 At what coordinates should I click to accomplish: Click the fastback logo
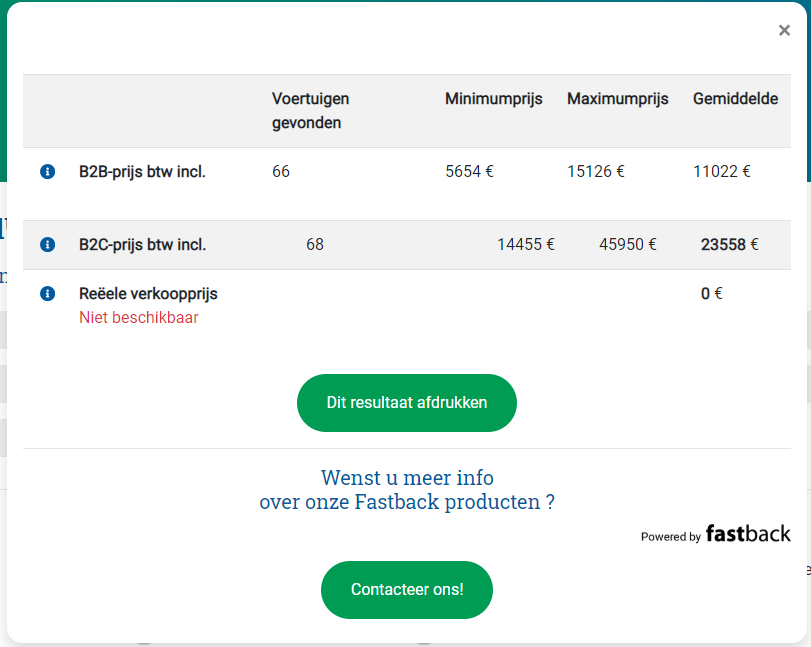[x=748, y=534]
